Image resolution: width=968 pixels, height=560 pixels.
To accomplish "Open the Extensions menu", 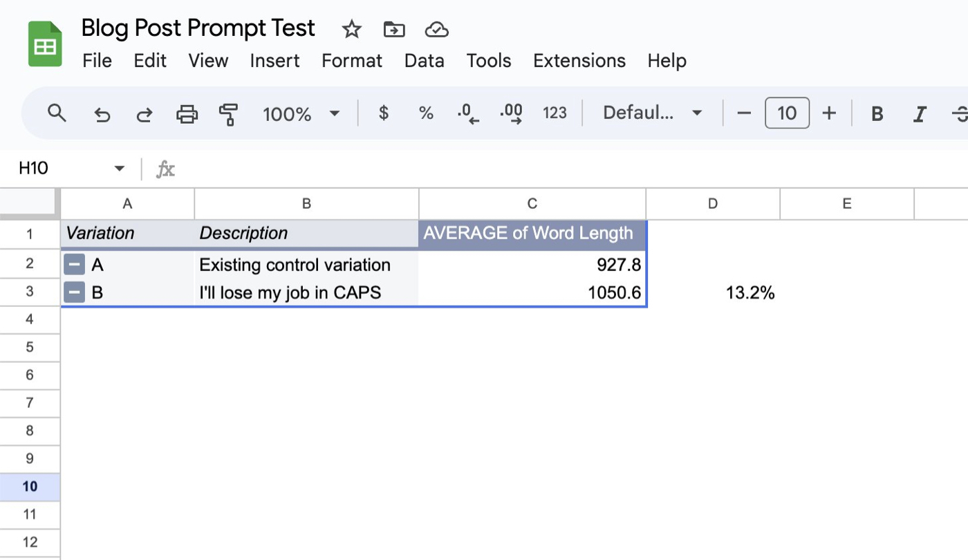I will coord(579,61).
